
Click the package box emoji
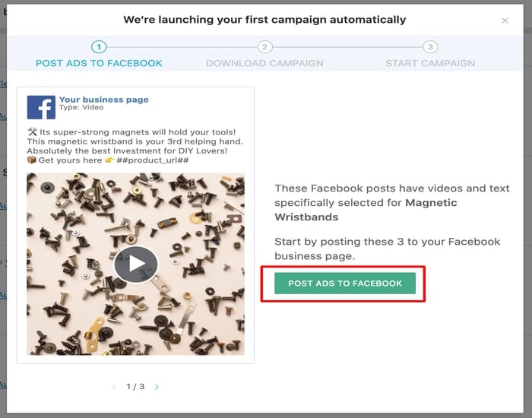[x=32, y=160]
